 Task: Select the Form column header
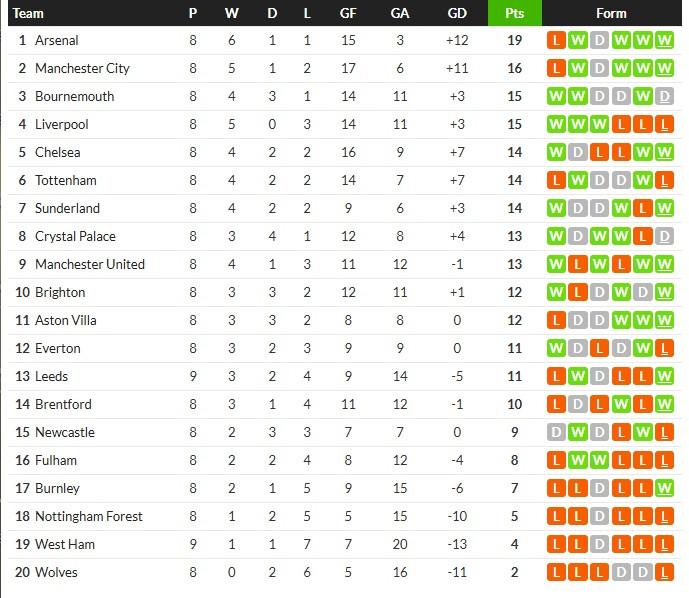(611, 13)
